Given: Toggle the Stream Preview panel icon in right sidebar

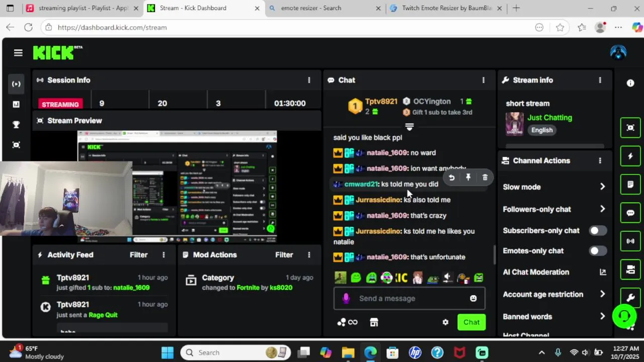Looking at the screenshot, I should (630, 127).
